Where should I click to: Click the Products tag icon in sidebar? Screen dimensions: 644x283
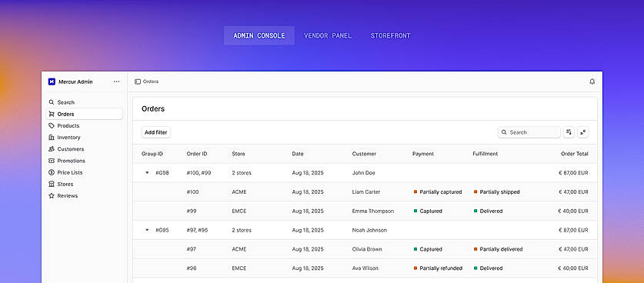[52, 125]
